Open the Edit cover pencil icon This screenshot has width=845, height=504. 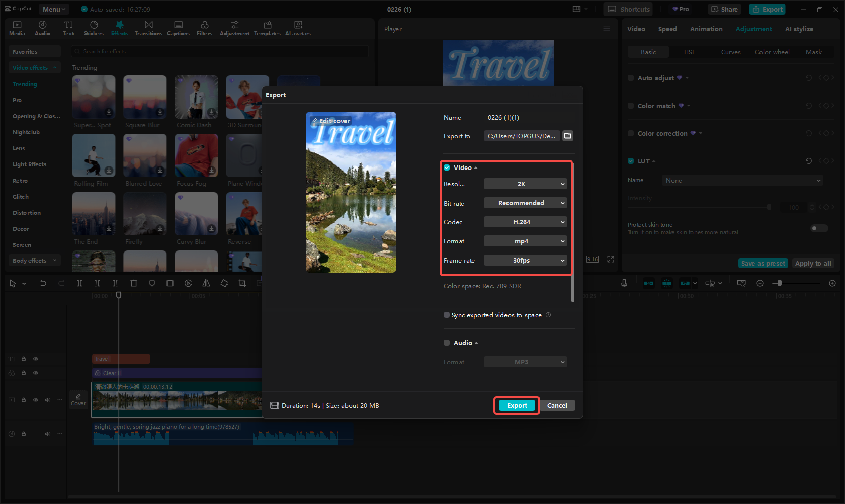click(314, 121)
